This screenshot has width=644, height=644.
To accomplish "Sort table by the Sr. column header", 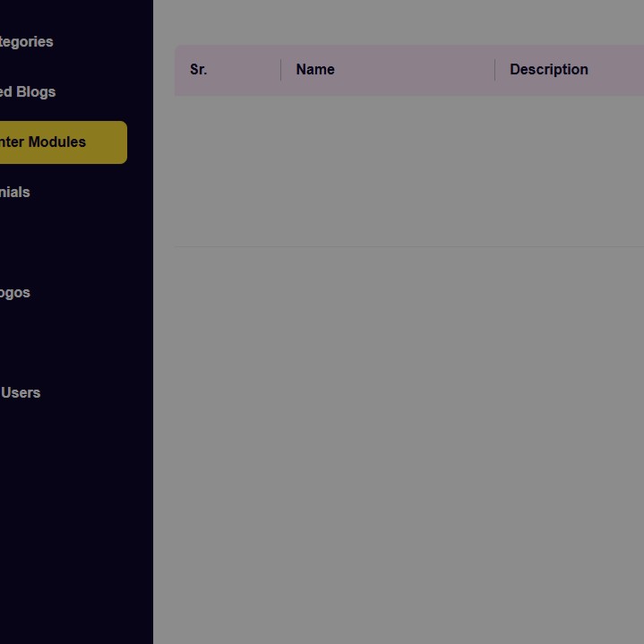I will tap(199, 70).
